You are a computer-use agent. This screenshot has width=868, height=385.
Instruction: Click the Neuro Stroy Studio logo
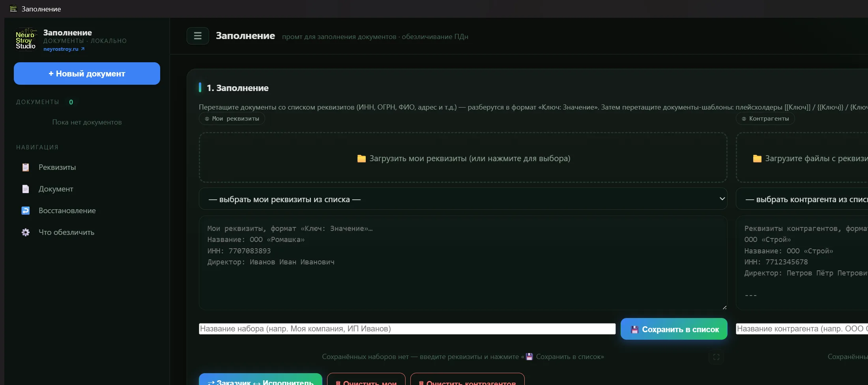click(x=26, y=40)
